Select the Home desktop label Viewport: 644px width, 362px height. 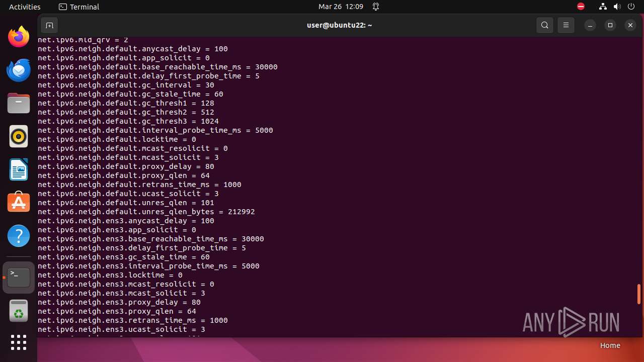point(610,345)
